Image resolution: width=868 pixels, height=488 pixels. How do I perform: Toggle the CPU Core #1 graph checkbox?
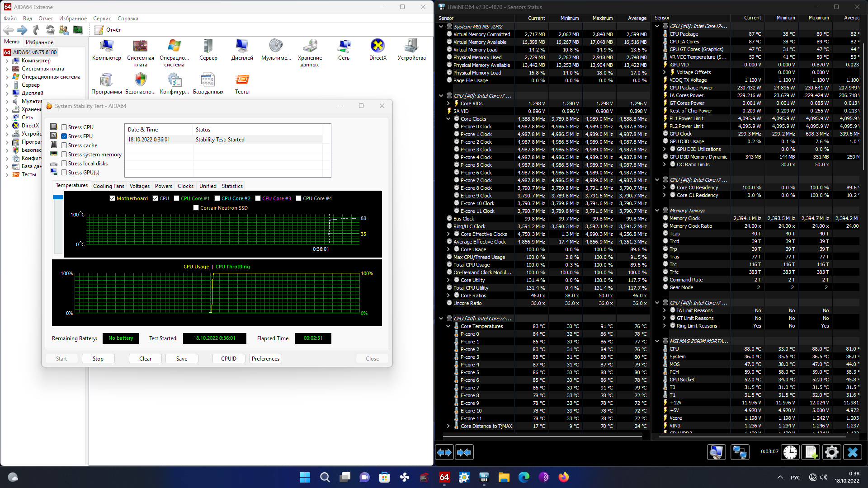pos(177,198)
